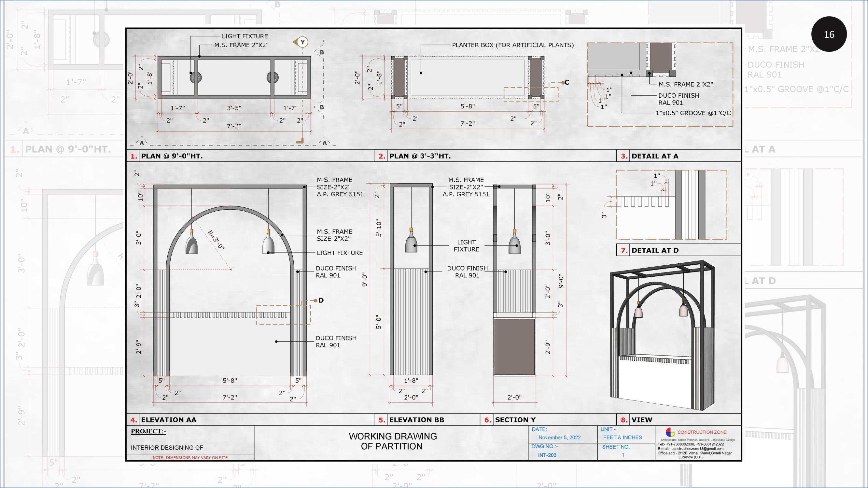Click the date November 5, 2022
This screenshot has height=488, width=868.
(x=559, y=438)
